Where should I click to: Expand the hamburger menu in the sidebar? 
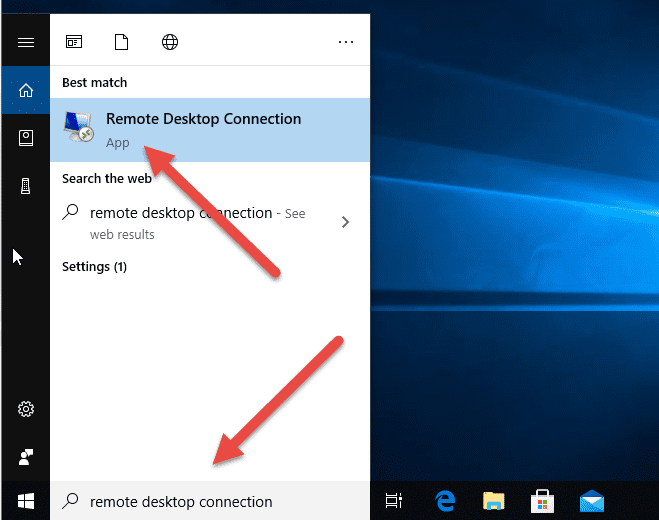click(26, 42)
